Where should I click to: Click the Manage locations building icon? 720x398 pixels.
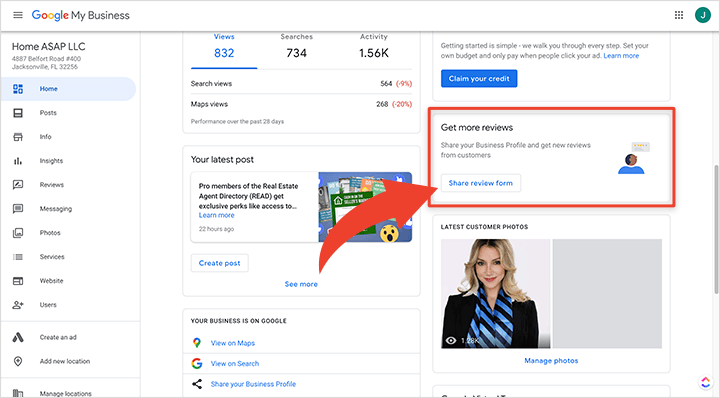(x=18, y=393)
